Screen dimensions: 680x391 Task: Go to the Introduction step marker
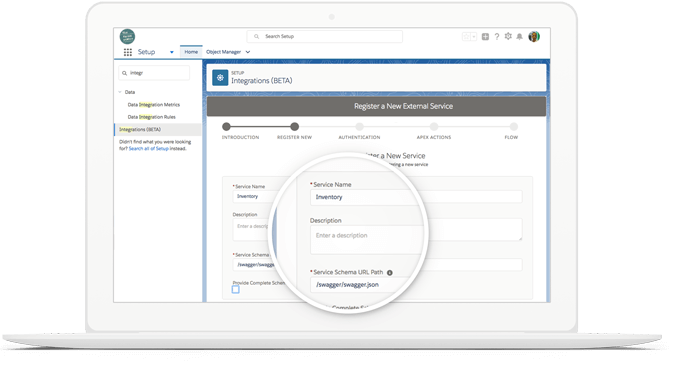click(x=226, y=127)
